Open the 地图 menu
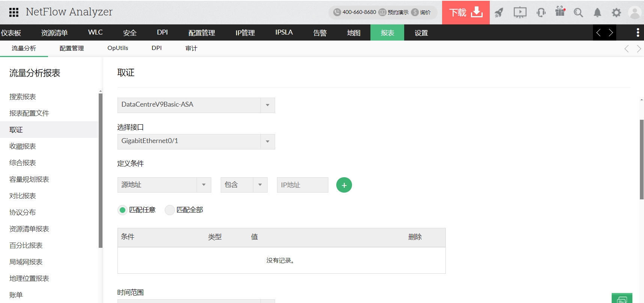Screen dimensions: 644x303 [354, 33]
